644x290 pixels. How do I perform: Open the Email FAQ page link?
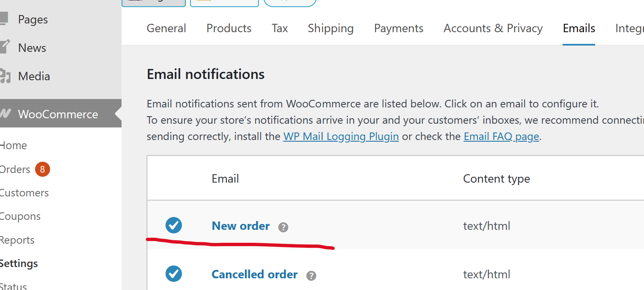(501, 137)
